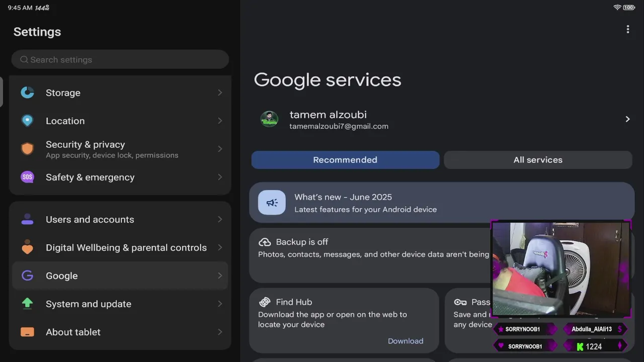Switch to the Recommended tab
644x362 pixels.
(345, 160)
